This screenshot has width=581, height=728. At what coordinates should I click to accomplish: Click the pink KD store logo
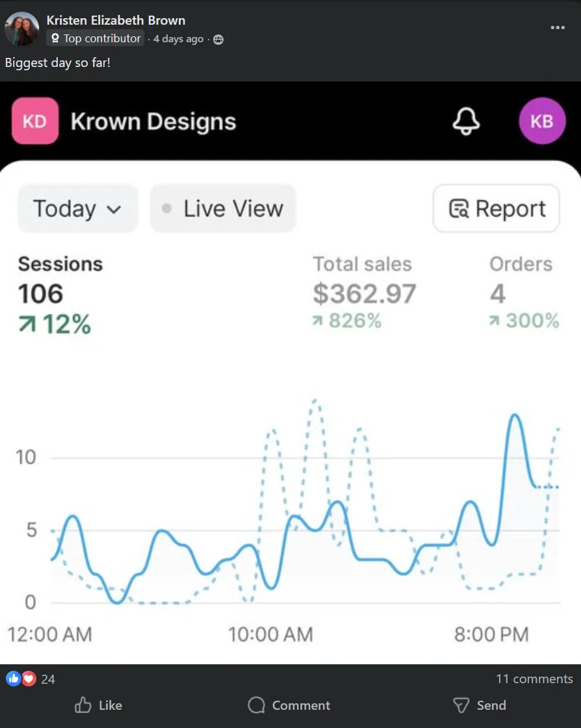tap(35, 121)
